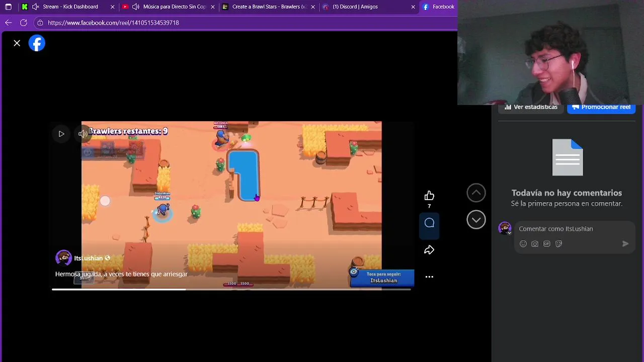Close the Brawl Stars tab

pos(313,7)
